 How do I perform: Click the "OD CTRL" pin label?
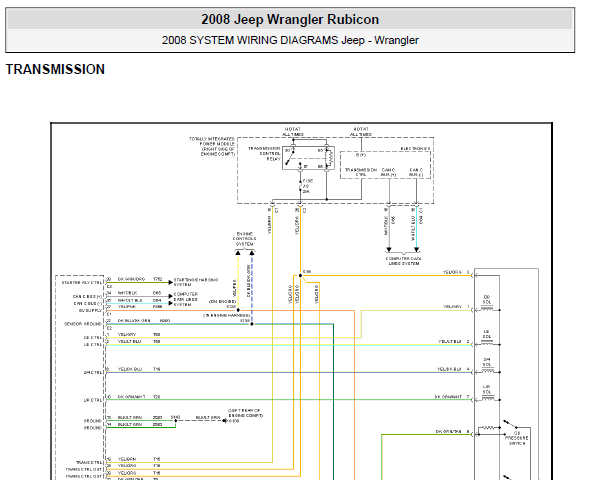coord(93,338)
